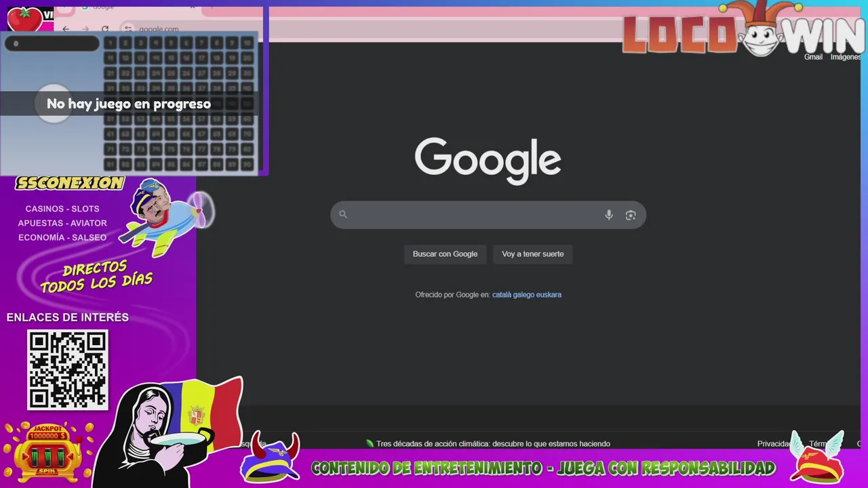The image size is (868, 488).
Task: Click Voy a tener suerte button
Action: (x=533, y=254)
